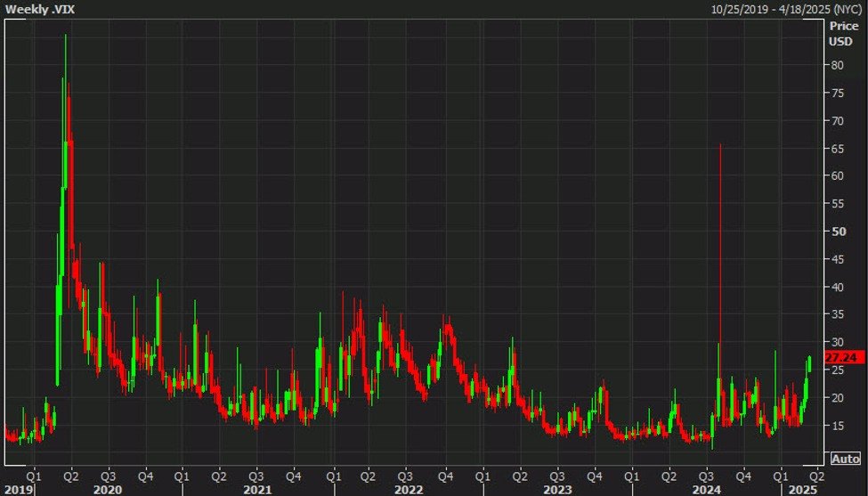Click the 80 price axis label
Viewport: 868px width, 496px height.
pos(839,65)
